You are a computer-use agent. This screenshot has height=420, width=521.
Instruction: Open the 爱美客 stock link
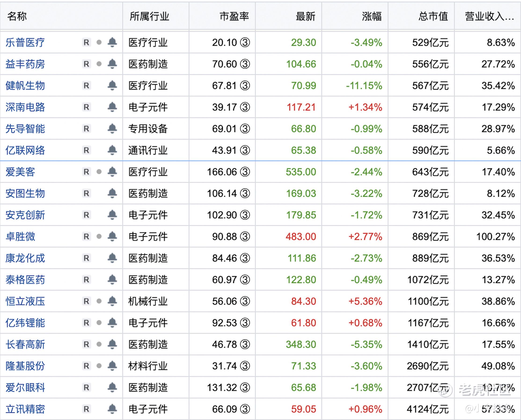click(20, 172)
